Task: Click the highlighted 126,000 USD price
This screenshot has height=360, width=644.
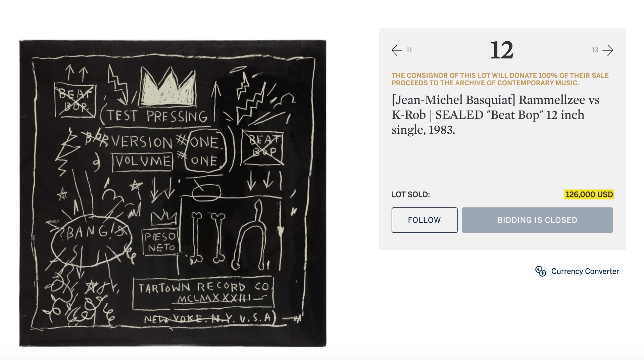Action: tap(589, 194)
